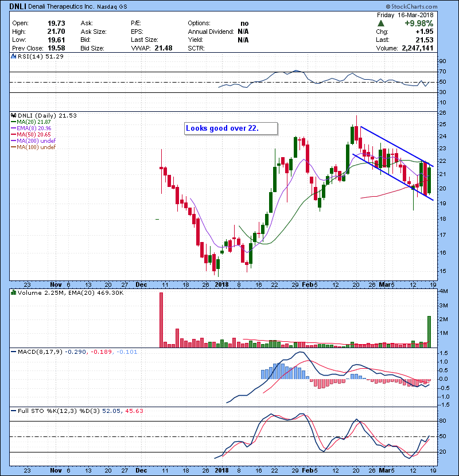This screenshot has height=476, width=459.
Task: Click the date Friday 16-Mar-2018
Action: (x=405, y=15)
